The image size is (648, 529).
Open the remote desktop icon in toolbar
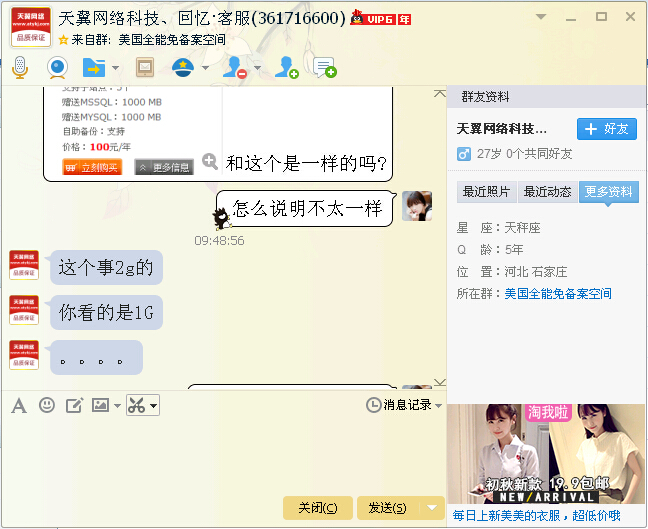click(145, 67)
